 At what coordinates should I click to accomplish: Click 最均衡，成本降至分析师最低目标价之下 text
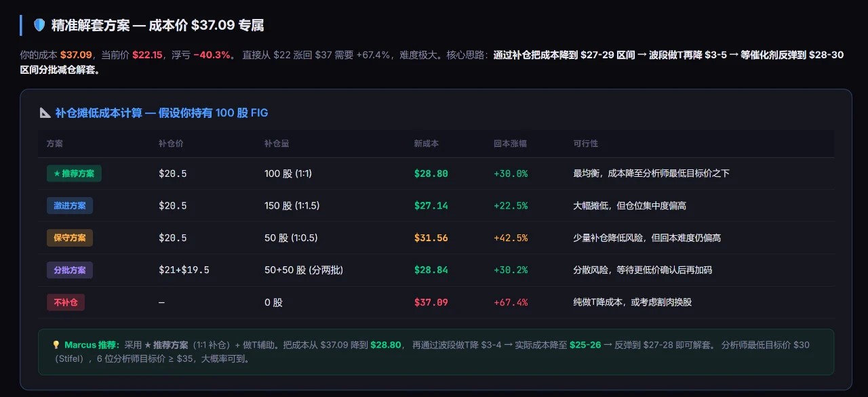652,173
